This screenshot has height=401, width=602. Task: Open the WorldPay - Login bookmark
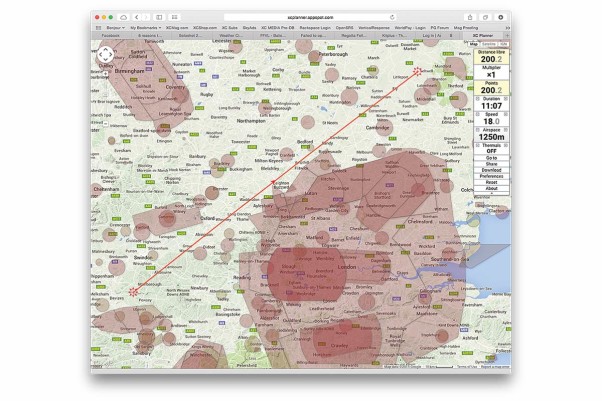pyautogui.click(x=410, y=28)
